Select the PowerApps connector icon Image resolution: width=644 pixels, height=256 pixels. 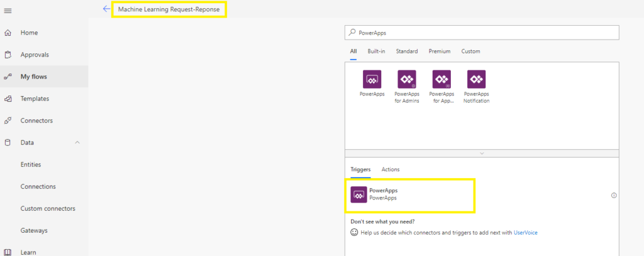[372, 79]
